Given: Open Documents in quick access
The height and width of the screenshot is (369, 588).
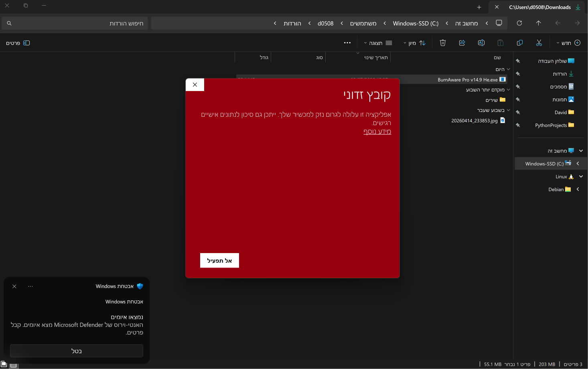Looking at the screenshot, I should (x=562, y=87).
